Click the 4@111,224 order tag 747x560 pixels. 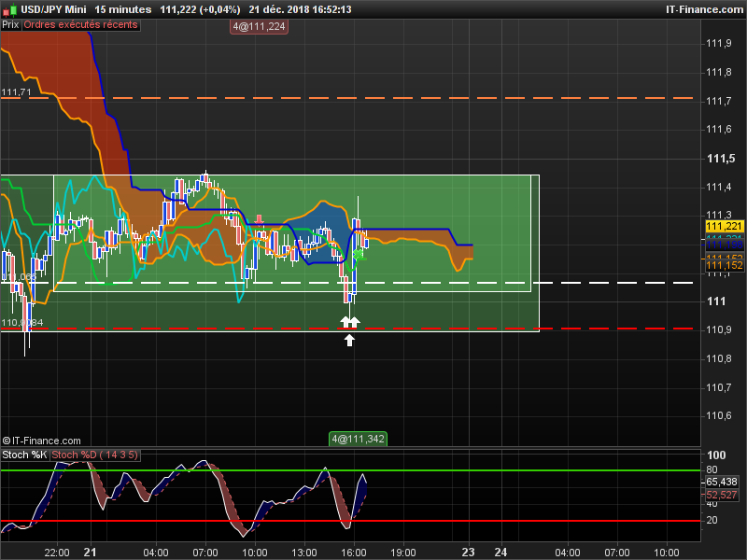pyautogui.click(x=260, y=27)
